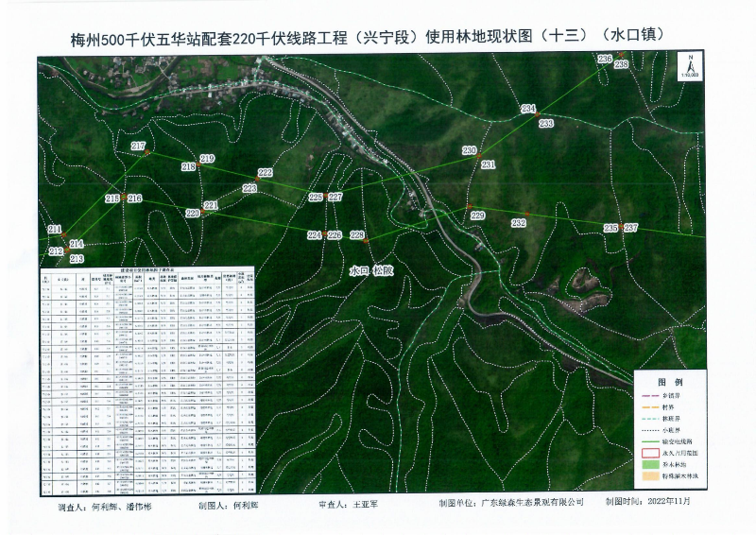Select tower label 218
This screenshot has width=756, height=535.
(x=188, y=166)
